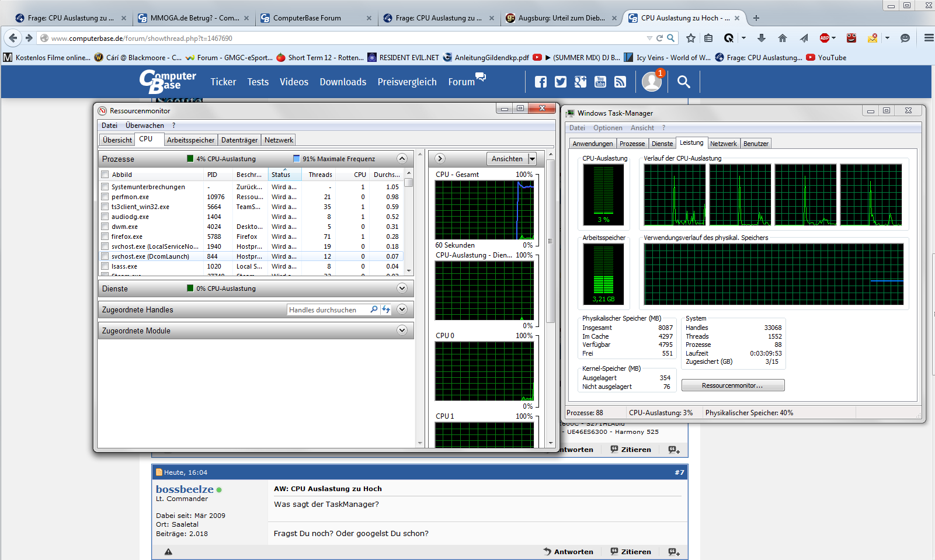935x560 pixels.
Task: Switch to the Datenträger tab
Action: click(x=239, y=140)
